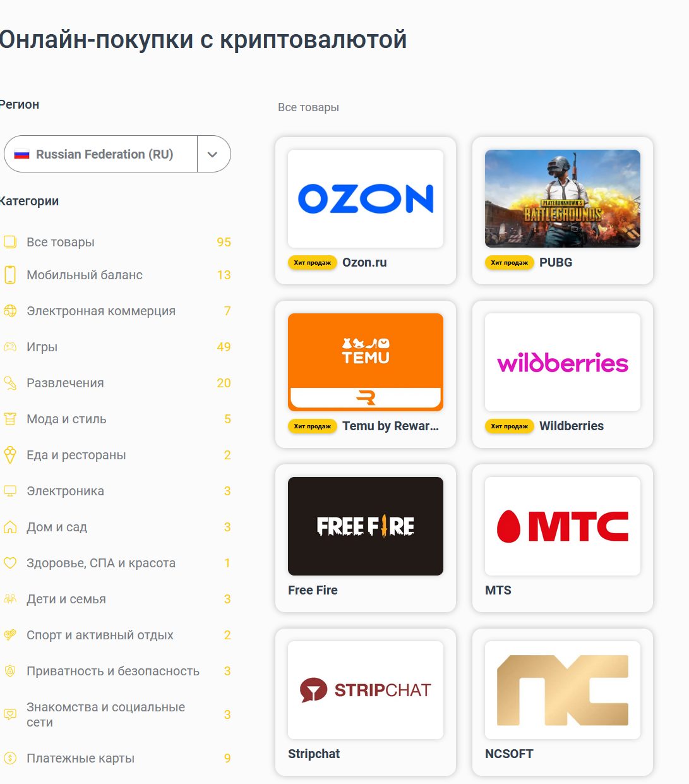Click the Wildberries product name link
The height and width of the screenshot is (784, 689).
[572, 426]
